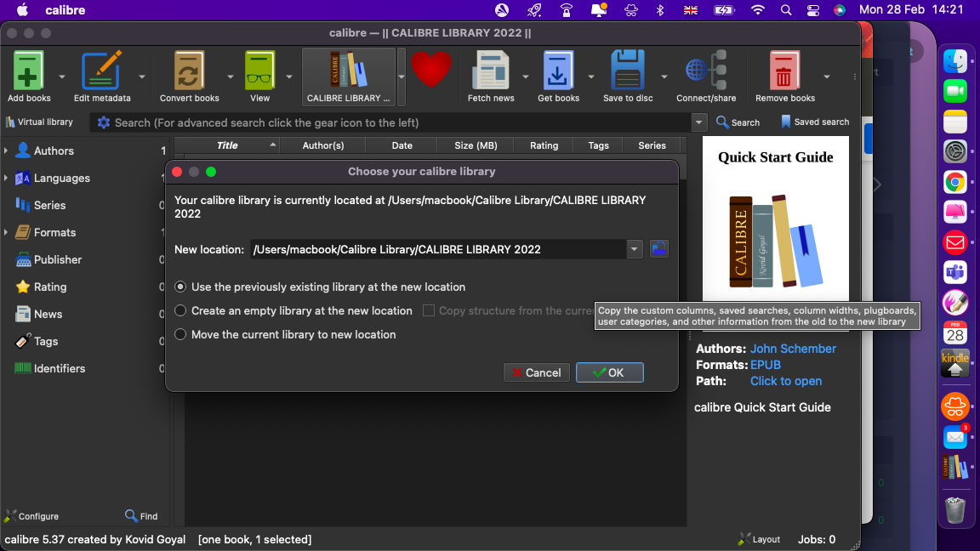
Task: Expand the Convert books dropdown arrow
Action: tap(230, 77)
